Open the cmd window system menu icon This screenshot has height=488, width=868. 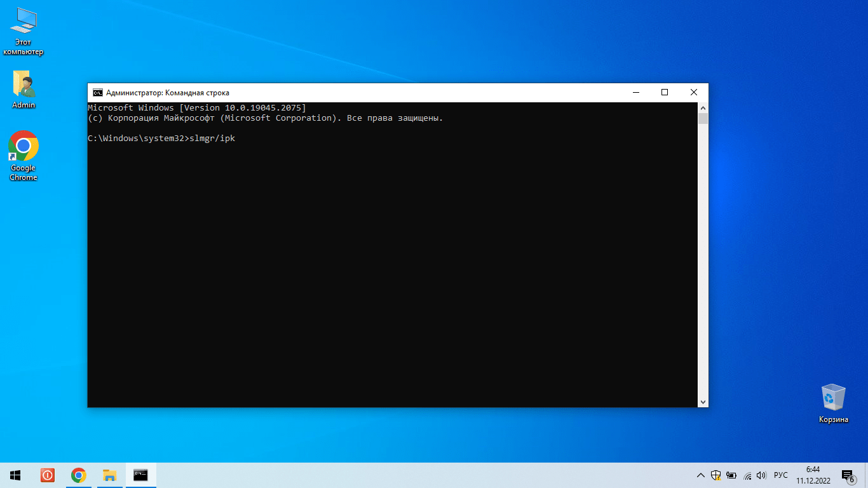(x=98, y=93)
